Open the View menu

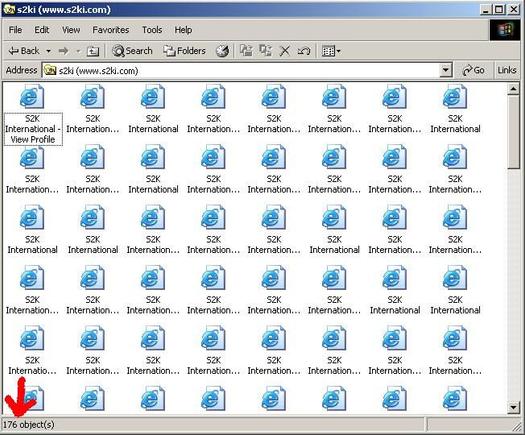click(71, 30)
